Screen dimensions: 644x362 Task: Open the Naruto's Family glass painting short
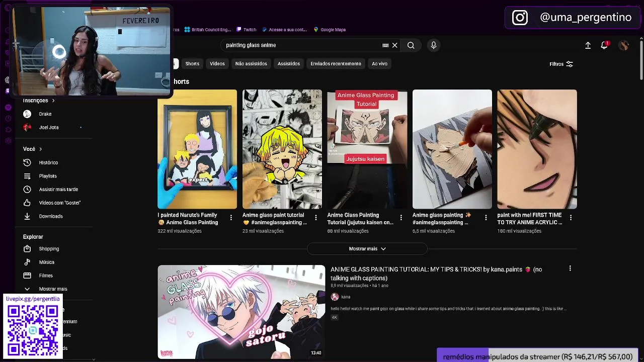(197, 149)
